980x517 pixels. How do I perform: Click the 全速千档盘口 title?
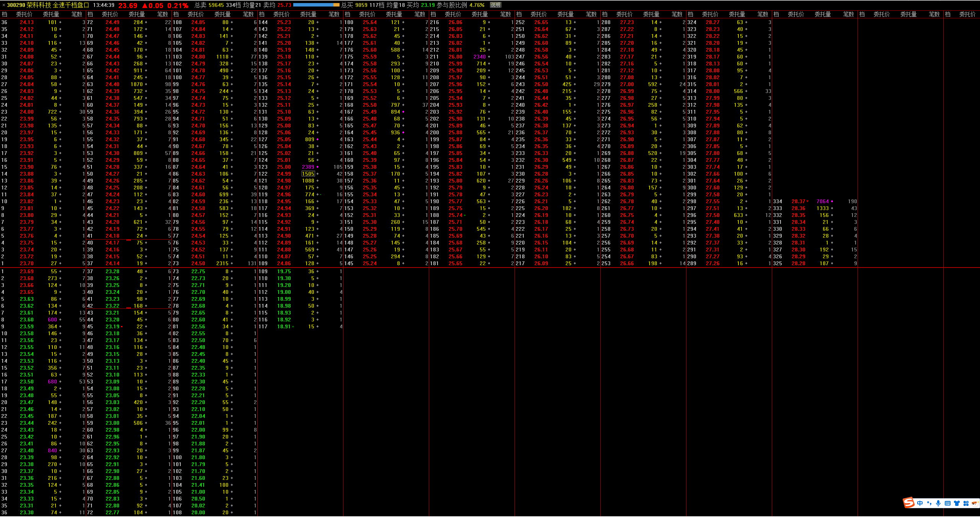click(71, 5)
